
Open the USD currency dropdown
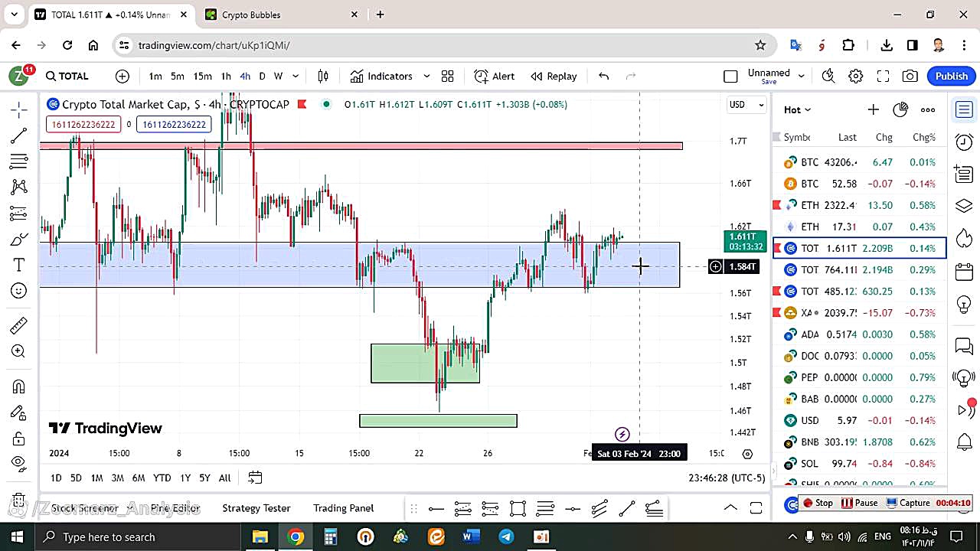(746, 104)
